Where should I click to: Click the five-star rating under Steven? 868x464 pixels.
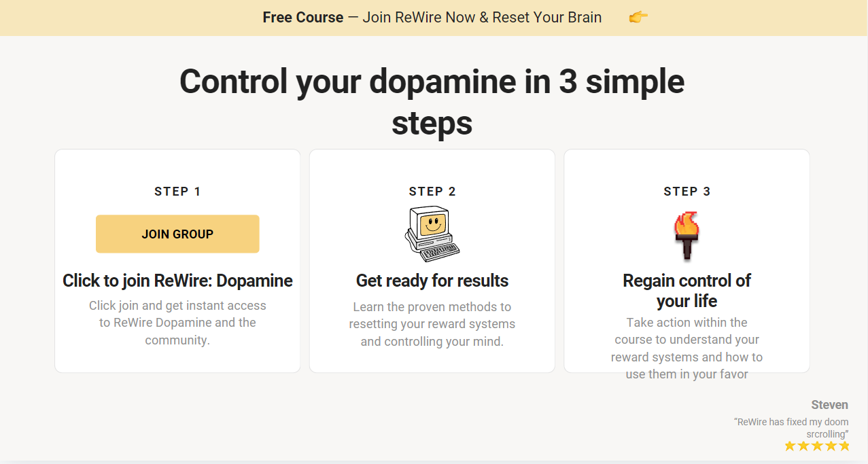point(817,446)
